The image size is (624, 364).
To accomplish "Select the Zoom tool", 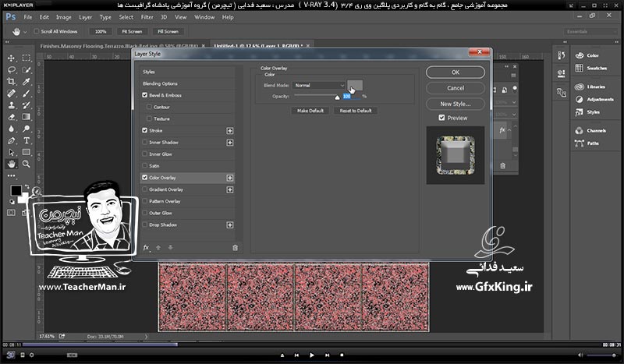I will 27,164.
